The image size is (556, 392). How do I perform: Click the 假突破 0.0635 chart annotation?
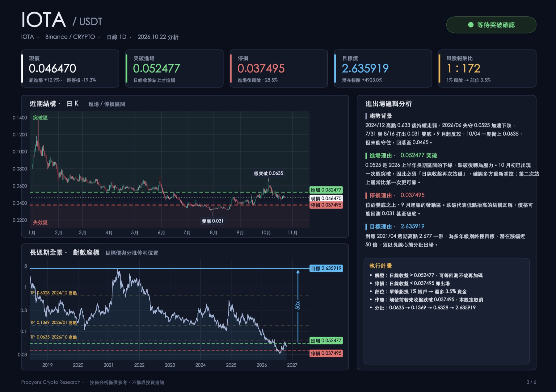click(x=268, y=173)
